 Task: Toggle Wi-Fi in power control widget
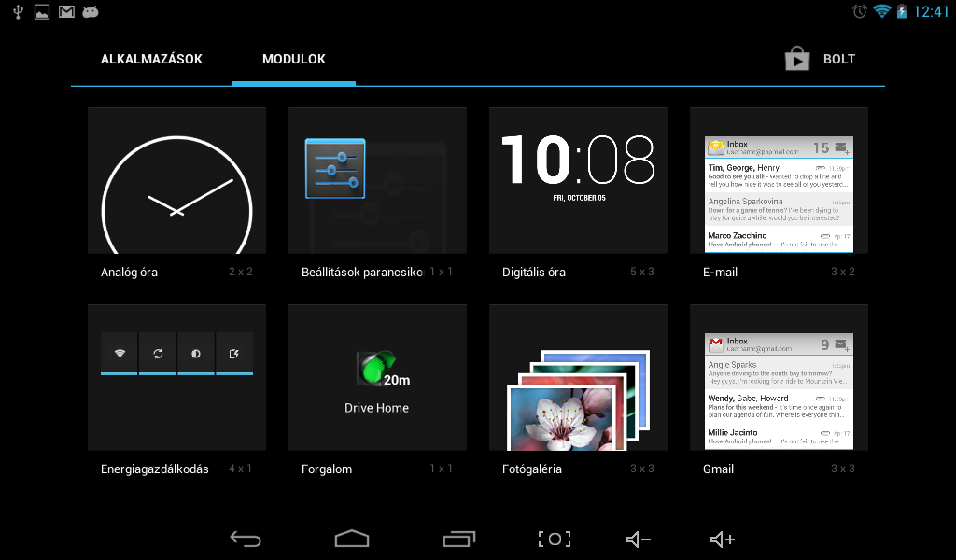point(119,353)
